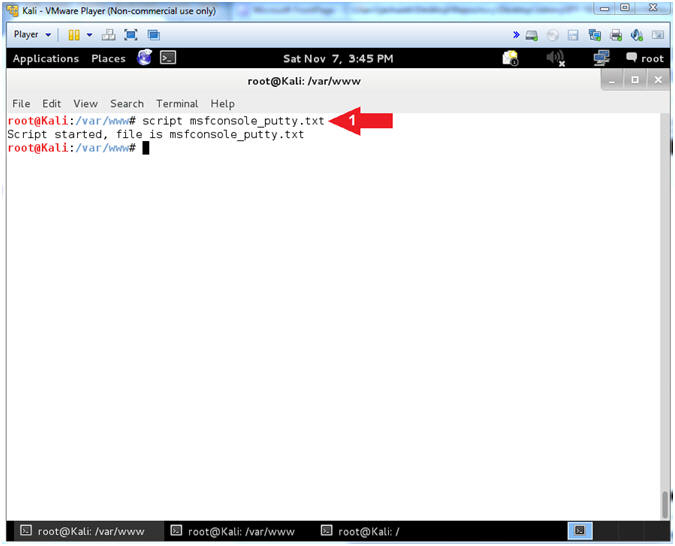Open the network connections icon in the Kali panel

tap(601, 58)
